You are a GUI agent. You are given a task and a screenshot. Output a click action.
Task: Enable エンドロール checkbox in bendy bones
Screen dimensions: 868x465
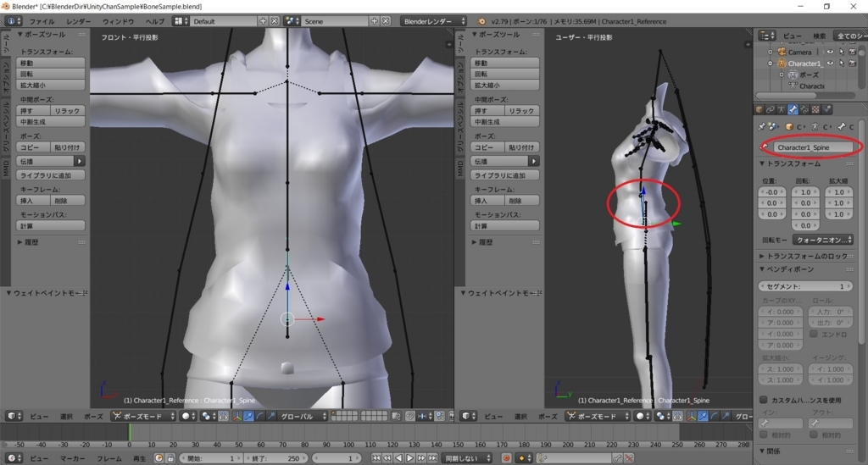pyautogui.click(x=813, y=334)
